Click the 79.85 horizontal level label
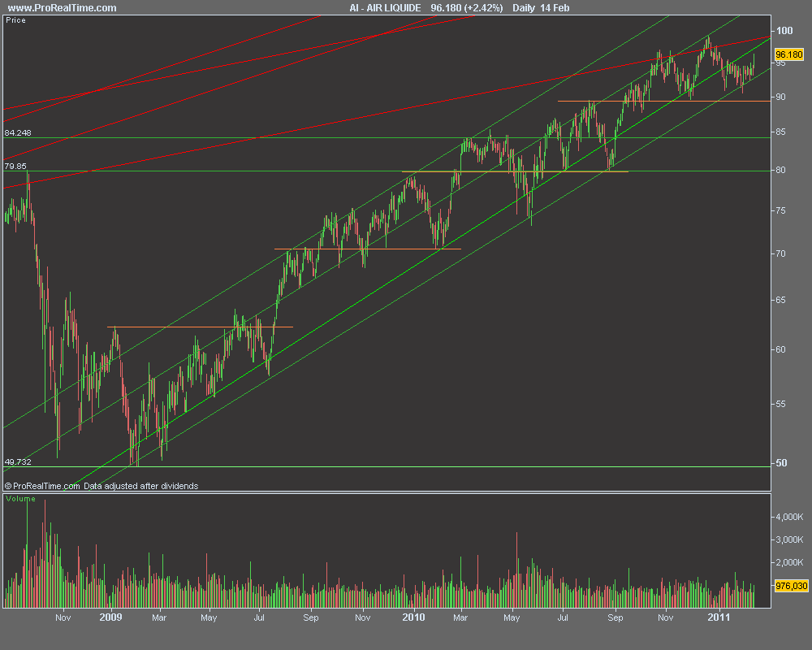 pyautogui.click(x=15, y=166)
